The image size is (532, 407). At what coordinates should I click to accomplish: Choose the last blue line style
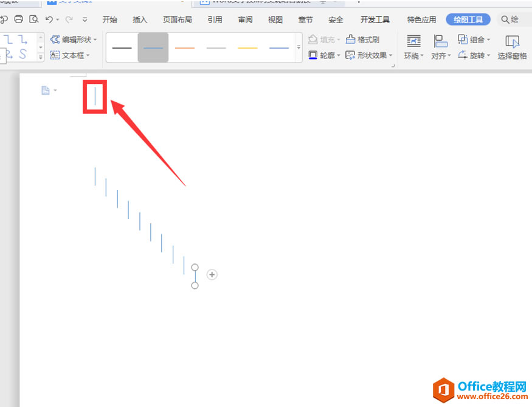(279, 47)
